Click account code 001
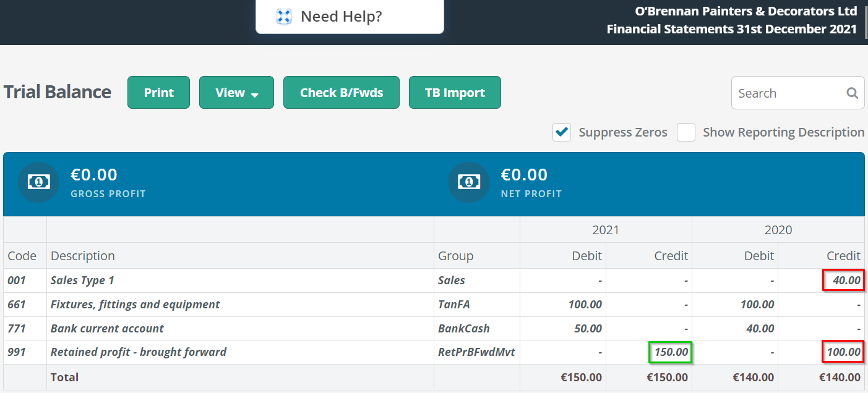868x393 pixels. point(17,281)
